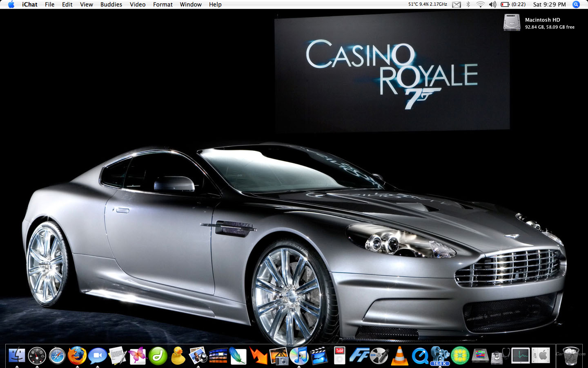Open the View menu

pyautogui.click(x=87, y=4)
